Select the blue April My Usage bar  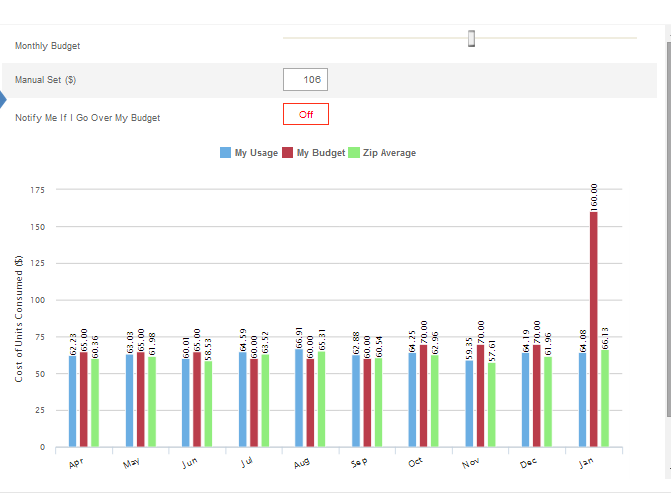[x=72, y=402]
